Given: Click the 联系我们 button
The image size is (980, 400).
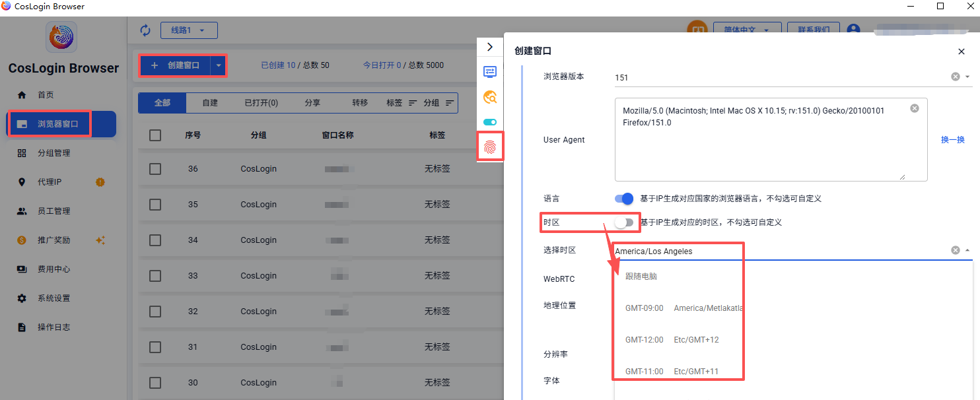Looking at the screenshot, I should click(x=813, y=30).
